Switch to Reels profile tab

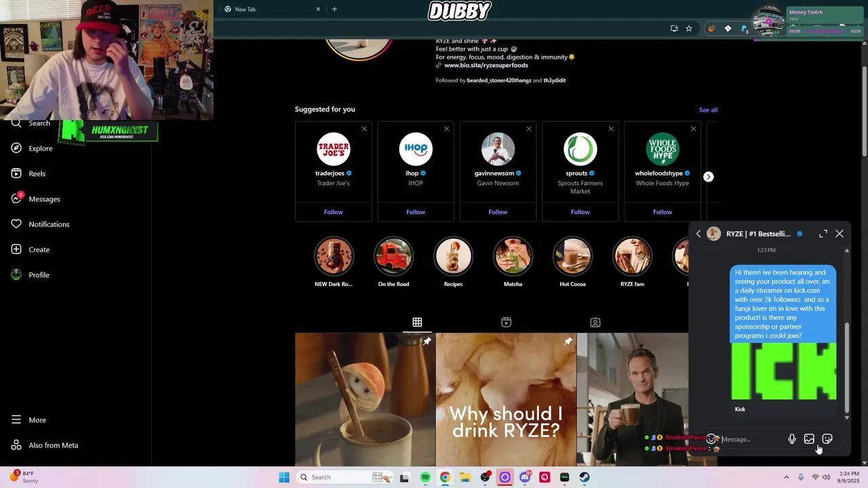point(506,323)
